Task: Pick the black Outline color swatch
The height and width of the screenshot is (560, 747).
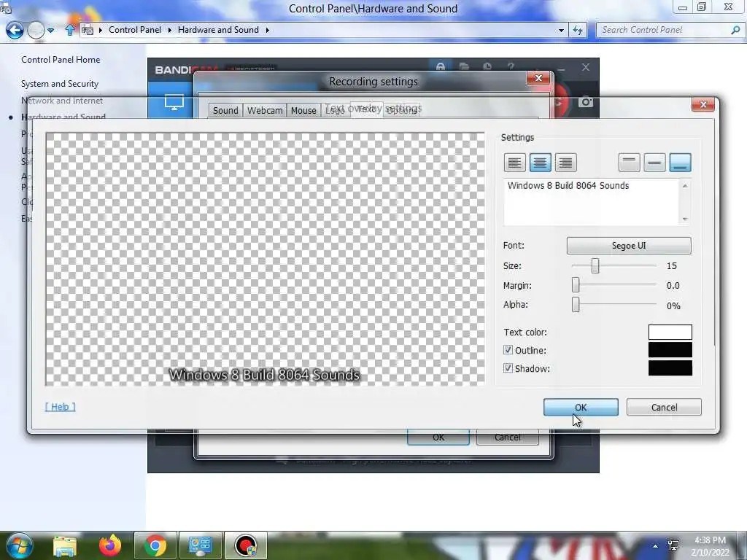Action: tap(670, 350)
